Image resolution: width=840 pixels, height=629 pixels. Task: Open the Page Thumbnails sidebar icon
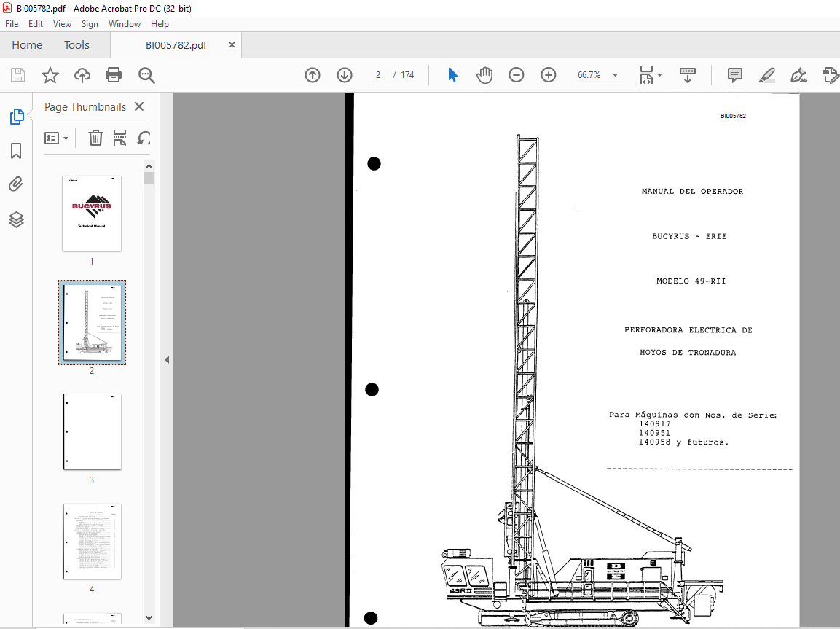17,117
